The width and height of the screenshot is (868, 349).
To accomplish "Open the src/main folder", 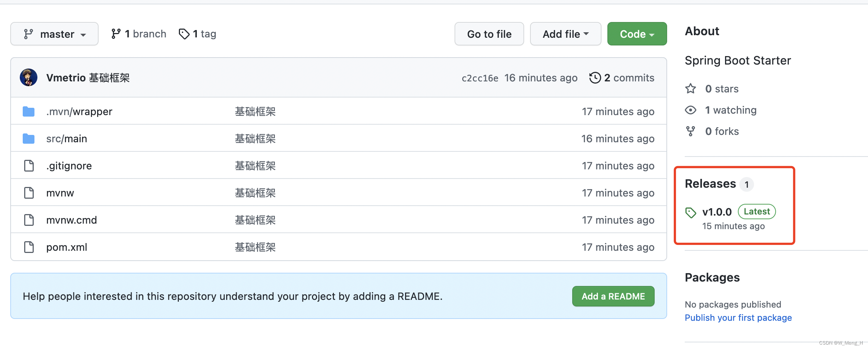I will [66, 138].
